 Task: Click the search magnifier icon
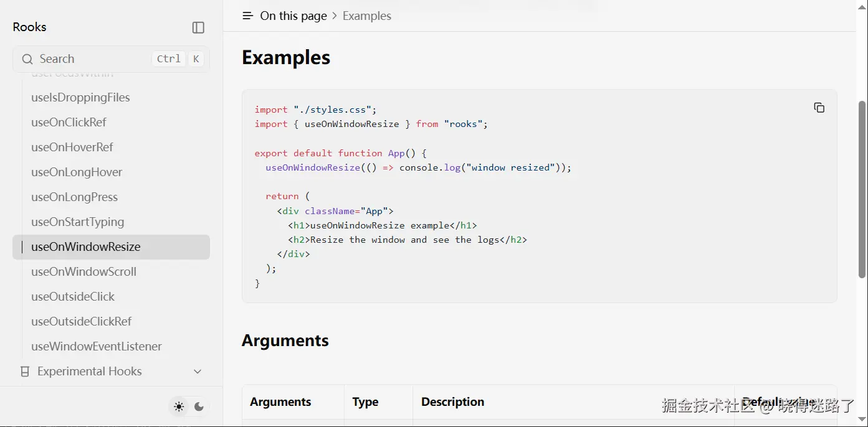click(27, 59)
